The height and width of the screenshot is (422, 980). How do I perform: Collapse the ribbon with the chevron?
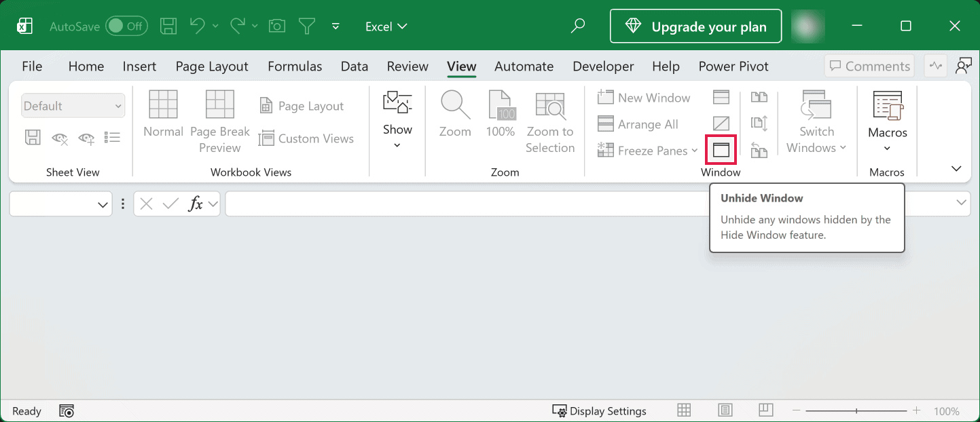click(x=956, y=168)
